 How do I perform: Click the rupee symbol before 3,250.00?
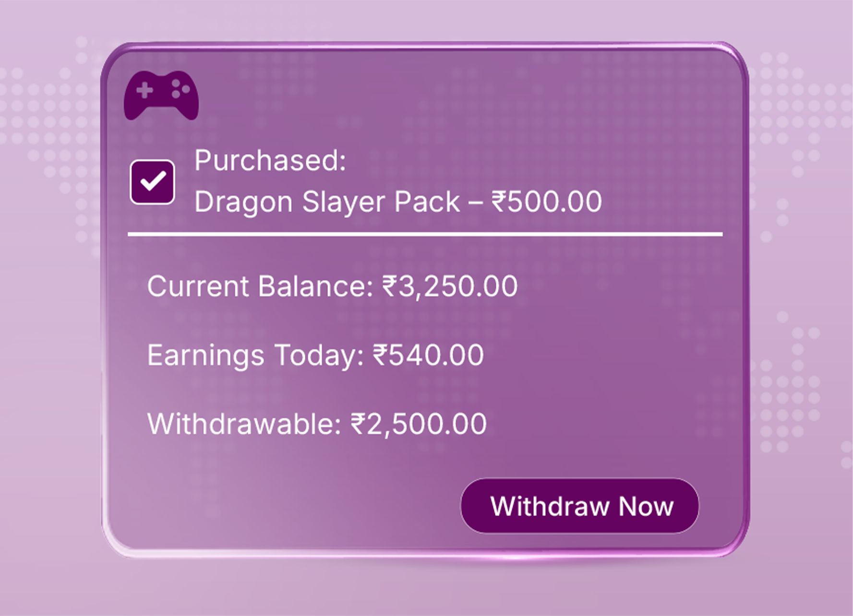point(390,286)
